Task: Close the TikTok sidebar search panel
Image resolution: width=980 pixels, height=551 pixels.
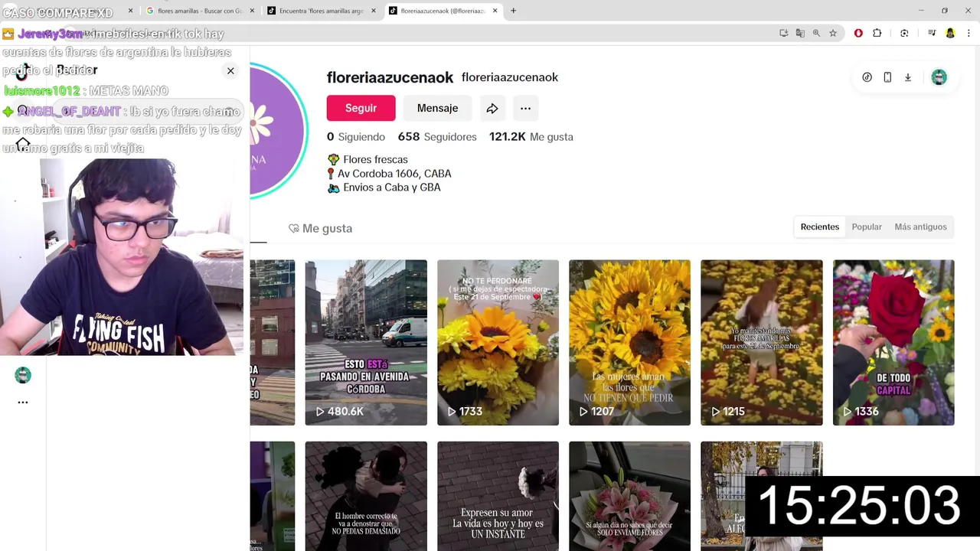Action: (x=230, y=70)
